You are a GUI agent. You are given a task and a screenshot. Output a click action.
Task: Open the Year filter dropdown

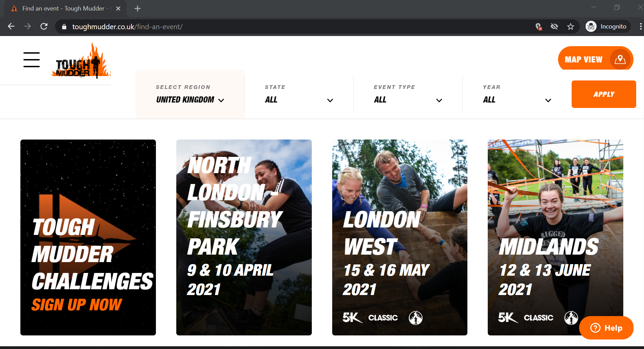517,94
